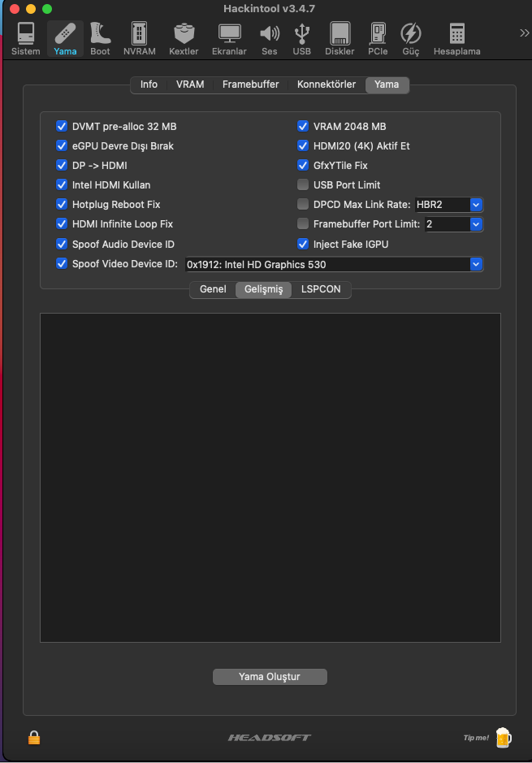The image size is (532, 763).
Task: Click the Yama Oluştur button
Action: coord(270,677)
